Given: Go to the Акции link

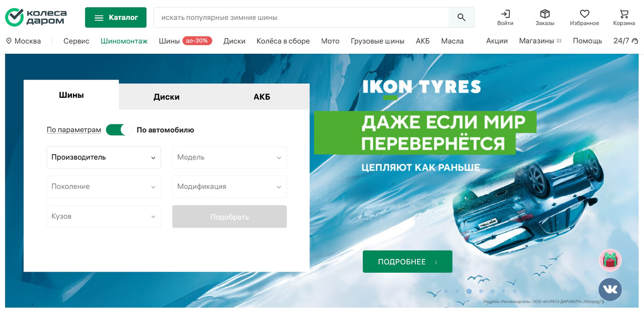Looking at the screenshot, I should pyautogui.click(x=497, y=41).
